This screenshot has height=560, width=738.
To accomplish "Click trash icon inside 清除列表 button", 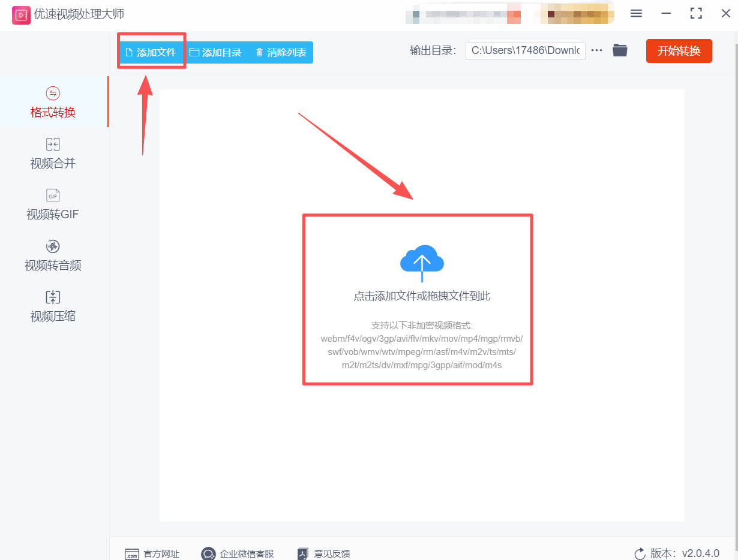I will pyautogui.click(x=259, y=52).
